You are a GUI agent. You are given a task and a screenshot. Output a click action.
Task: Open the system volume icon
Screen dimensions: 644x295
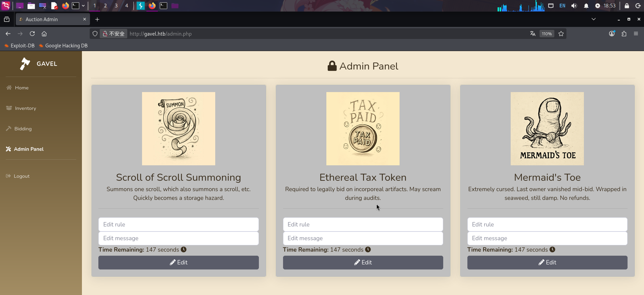574,6
